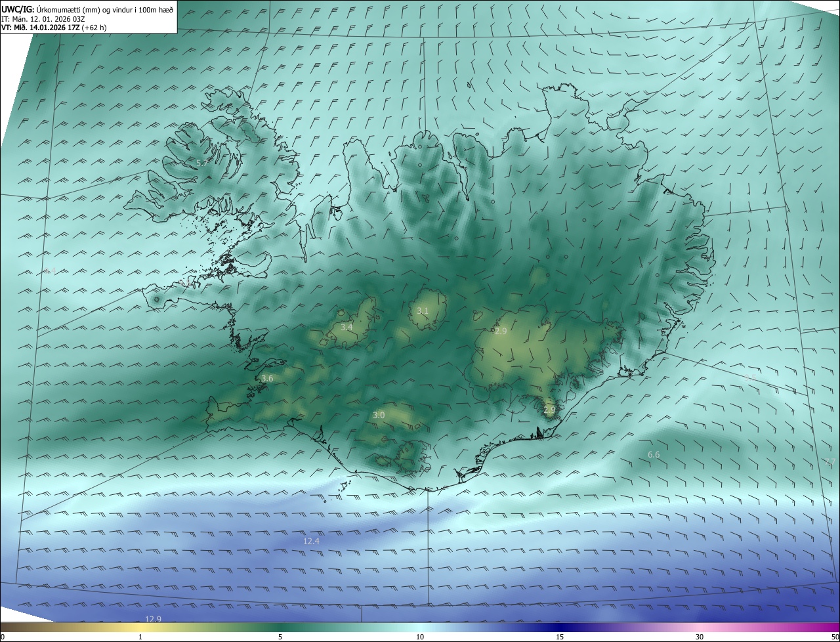Click the 12.4 value over the ocean
This screenshot has height=642, width=840.
coord(311,541)
